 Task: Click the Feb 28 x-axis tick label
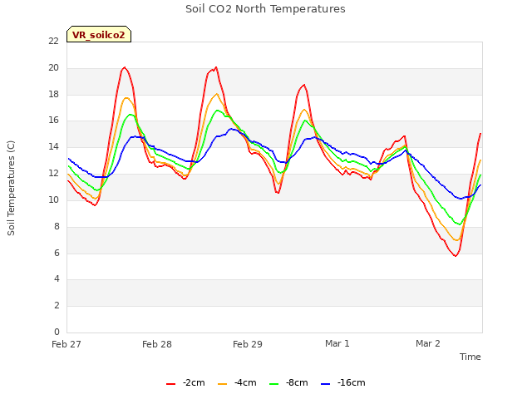point(157,344)
